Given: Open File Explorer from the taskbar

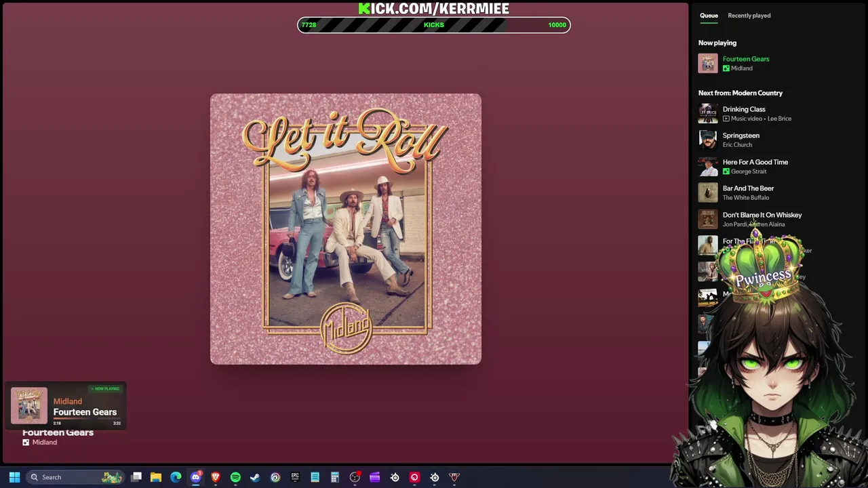Looking at the screenshot, I should click(156, 477).
